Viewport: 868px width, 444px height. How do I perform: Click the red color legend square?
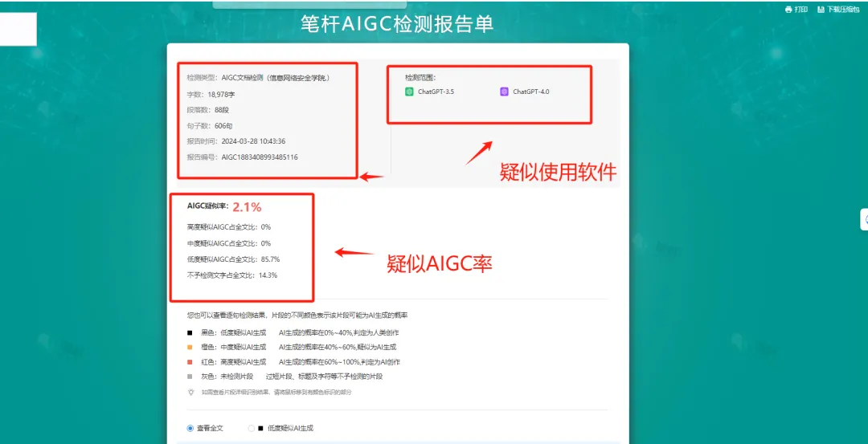190,361
